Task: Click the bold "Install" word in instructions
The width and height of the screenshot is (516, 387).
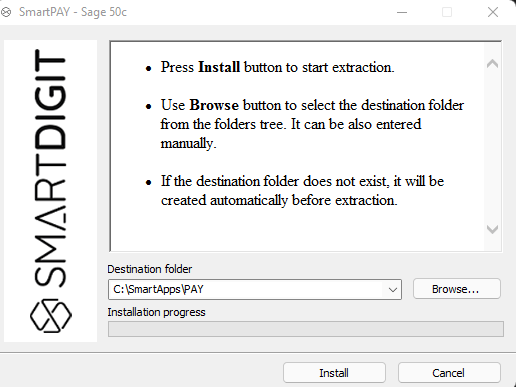Action: click(x=219, y=67)
